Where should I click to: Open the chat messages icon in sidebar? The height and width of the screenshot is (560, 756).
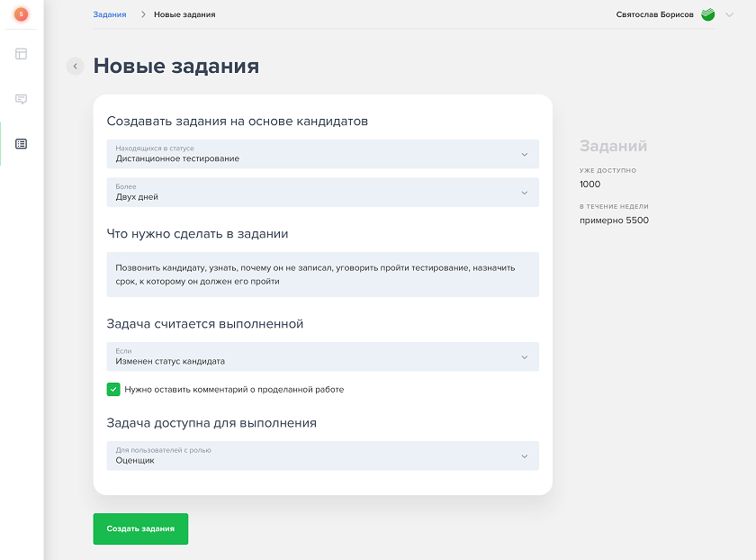pyautogui.click(x=20, y=99)
